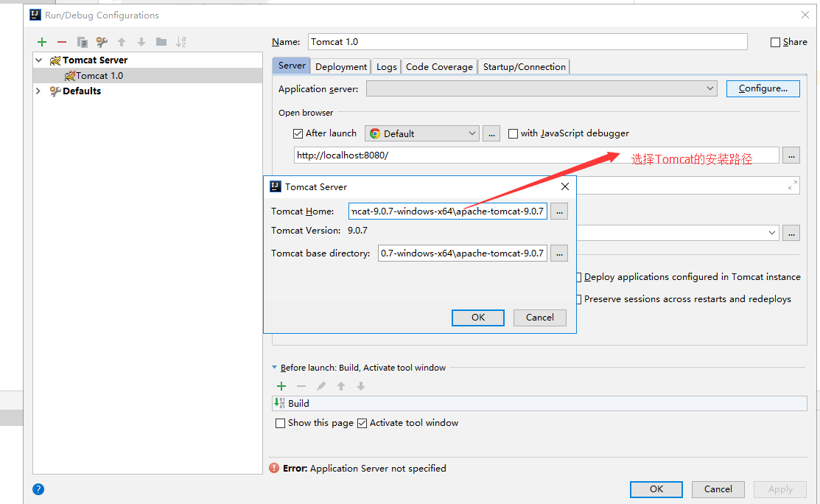Confirm Tomcat Server dialog with OK
The image size is (820, 504).
coord(478,318)
